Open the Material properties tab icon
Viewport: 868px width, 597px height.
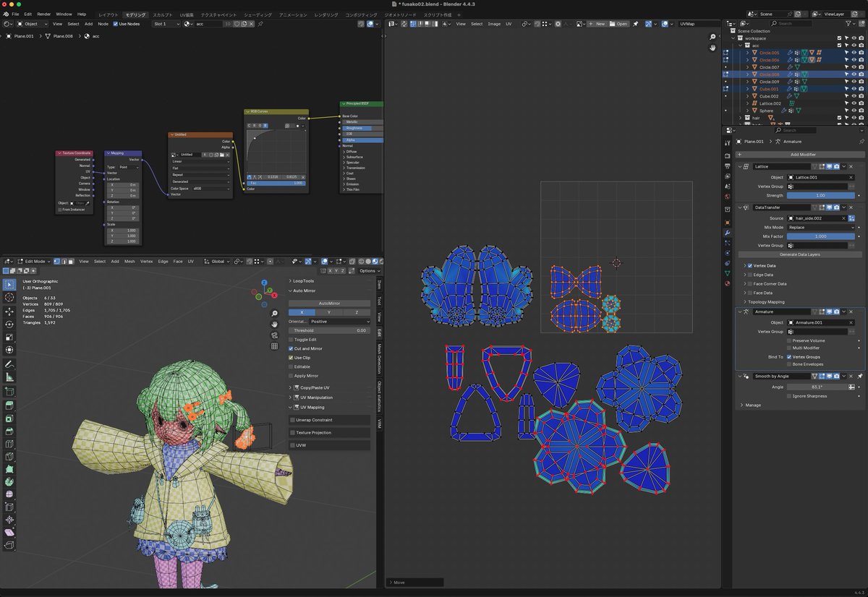[728, 283]
